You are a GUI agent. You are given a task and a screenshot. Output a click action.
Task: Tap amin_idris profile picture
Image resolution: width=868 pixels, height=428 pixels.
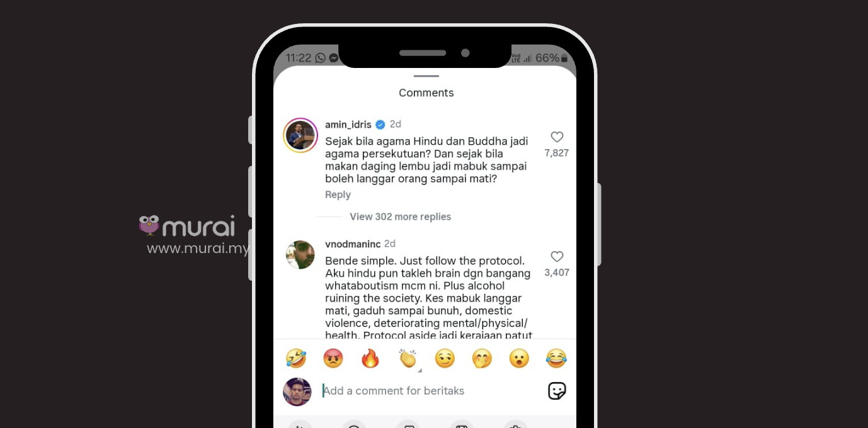pos(300,135)
